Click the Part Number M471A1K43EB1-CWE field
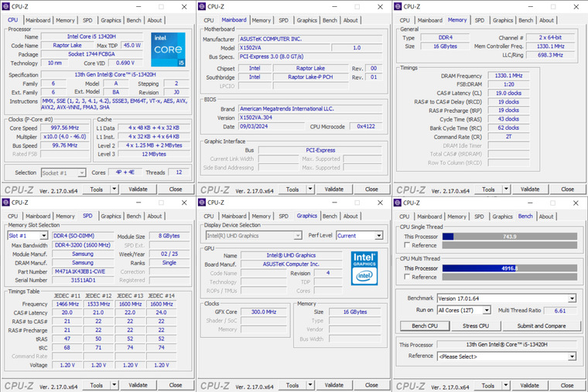Viewport: 588px width, 392px height. click(83, 271)
